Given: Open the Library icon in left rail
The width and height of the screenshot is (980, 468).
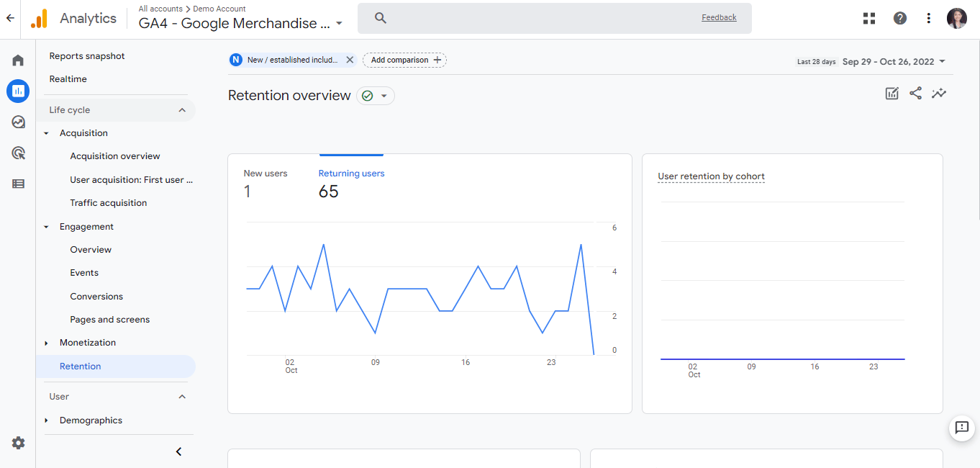Looking at the screenshot, I should coord(17,184).
